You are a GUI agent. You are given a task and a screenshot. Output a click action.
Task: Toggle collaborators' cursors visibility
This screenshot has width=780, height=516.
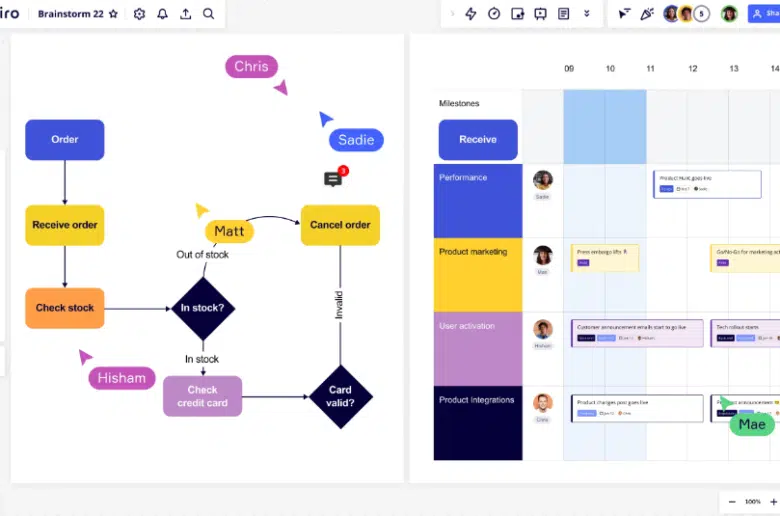click(x=624, y=14)
